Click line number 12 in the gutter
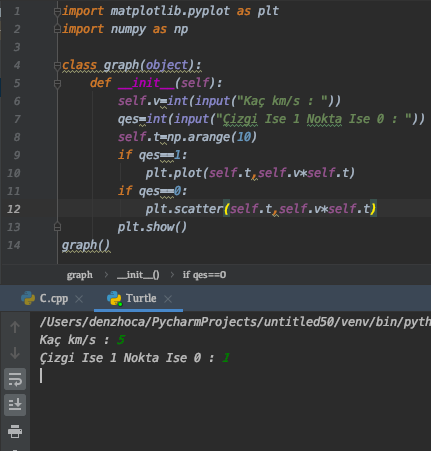This screenshot has height=451, width=431. tap(14, 209)
